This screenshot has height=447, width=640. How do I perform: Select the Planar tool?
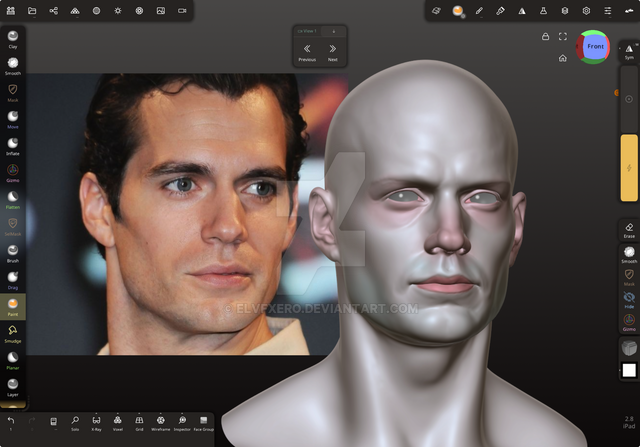pos(13,360)
